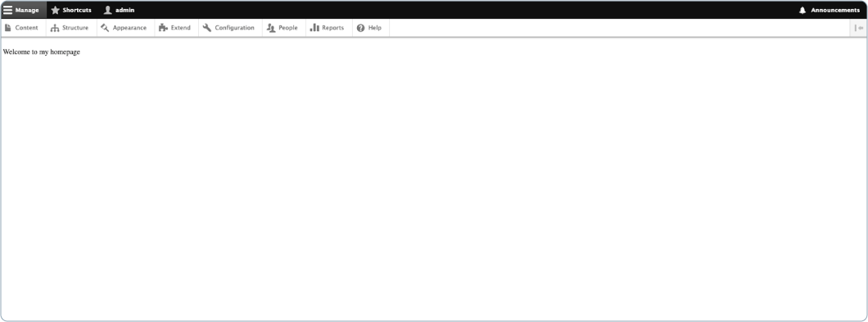Click the Manage tab text
Screen dimensions: 868x322
tap(27, 10)
